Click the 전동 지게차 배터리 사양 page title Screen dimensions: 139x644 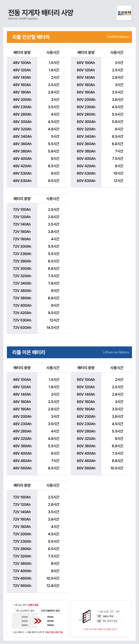point(41,13)
